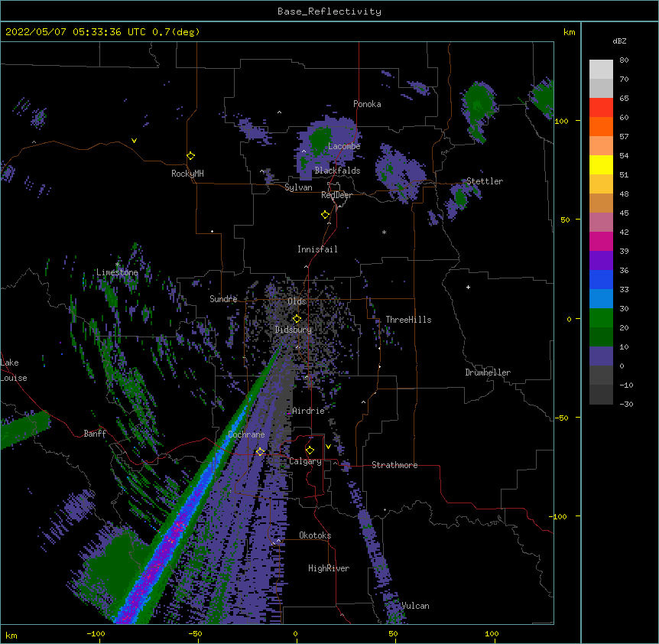The width and height of the screenshot is (659, 644).
Task: Select the Banff label
Action: click(95, 434)
